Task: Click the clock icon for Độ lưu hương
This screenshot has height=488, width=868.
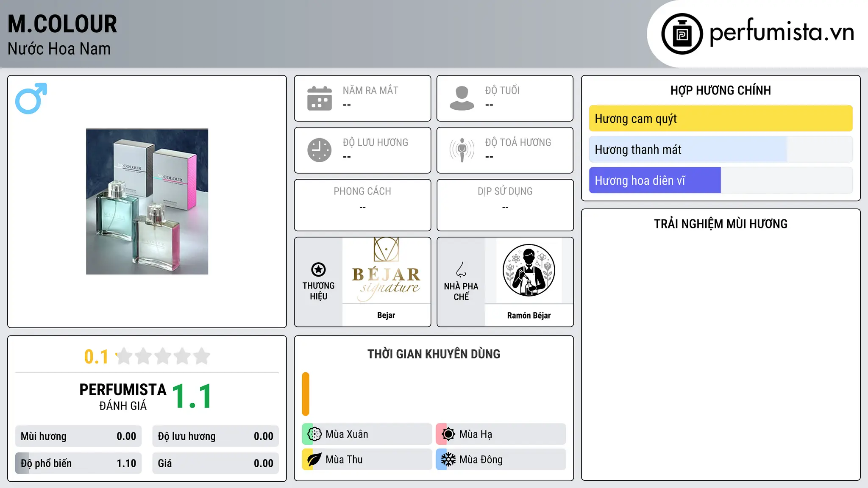Action: (320, 150)
